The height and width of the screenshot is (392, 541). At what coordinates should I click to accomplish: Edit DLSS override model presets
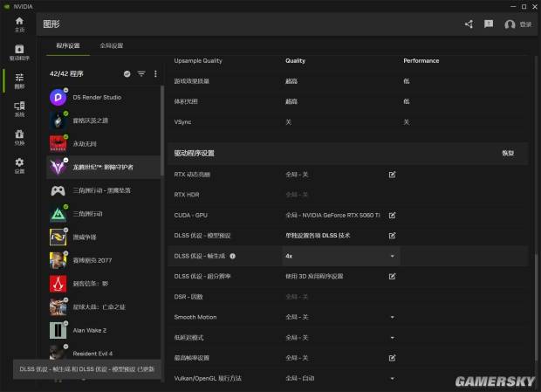tap(392, 236)
